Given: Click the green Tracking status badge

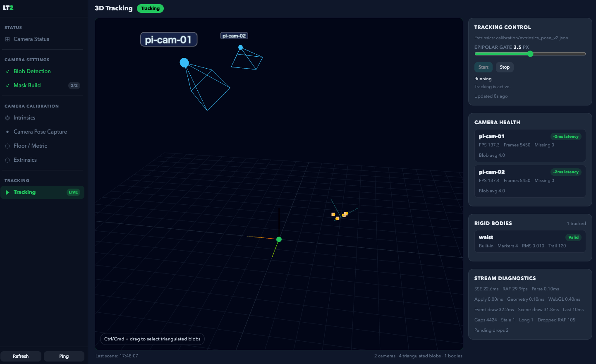Looking at the screenshot, I should [150, 8].
